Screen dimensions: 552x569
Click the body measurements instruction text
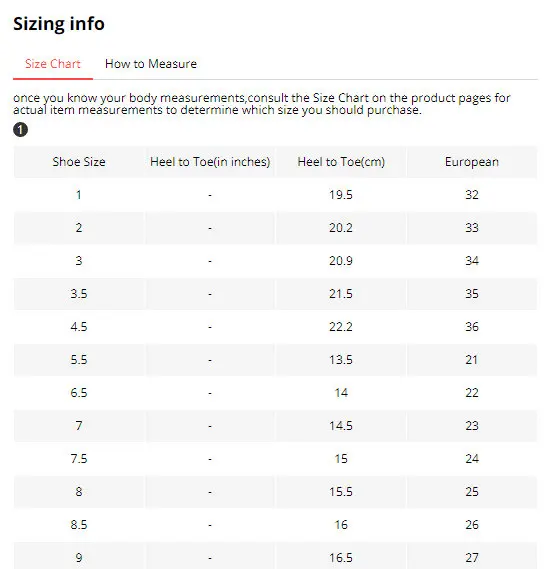click(262, 104)
